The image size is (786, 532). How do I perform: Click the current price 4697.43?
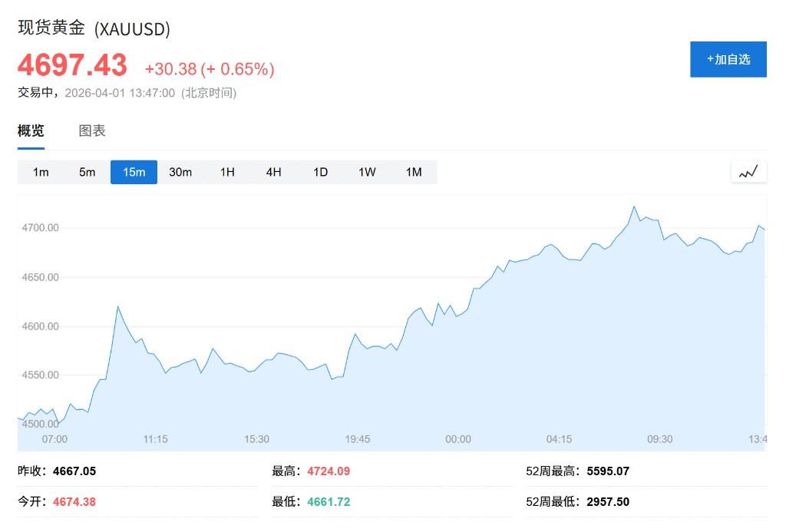pyautogui.click(x=72, y=66)
